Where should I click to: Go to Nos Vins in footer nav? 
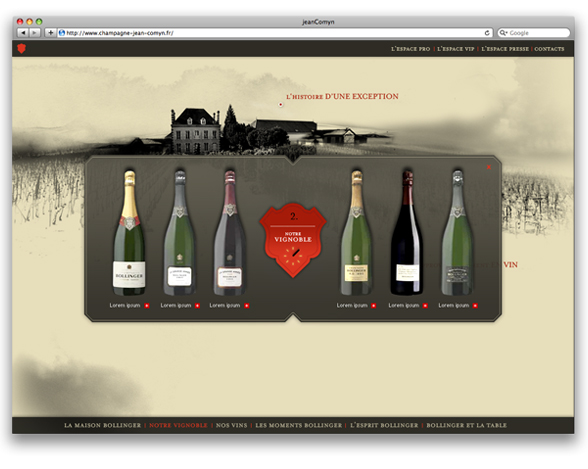(231, 426)
